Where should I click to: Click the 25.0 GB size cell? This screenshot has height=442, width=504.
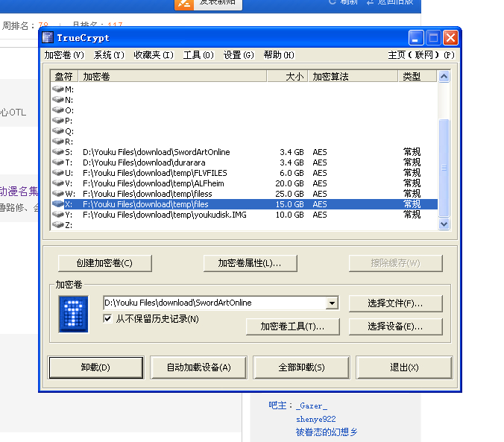pyautogui.click(x=289, y=194)
